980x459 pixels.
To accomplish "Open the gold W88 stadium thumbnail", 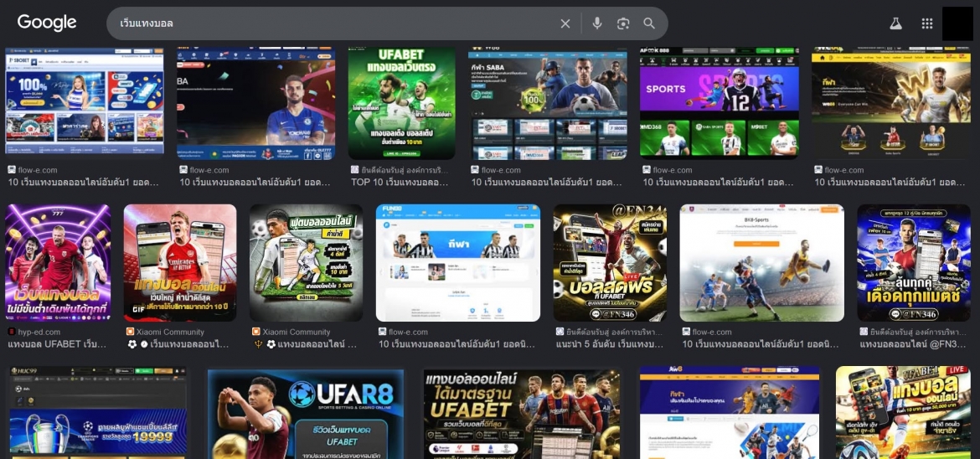I will pyautogui.click(x=891, y=103).
